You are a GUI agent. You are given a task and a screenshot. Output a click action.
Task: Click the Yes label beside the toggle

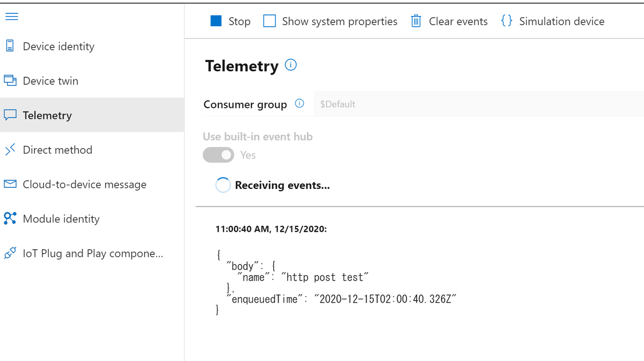click(248, 155)
